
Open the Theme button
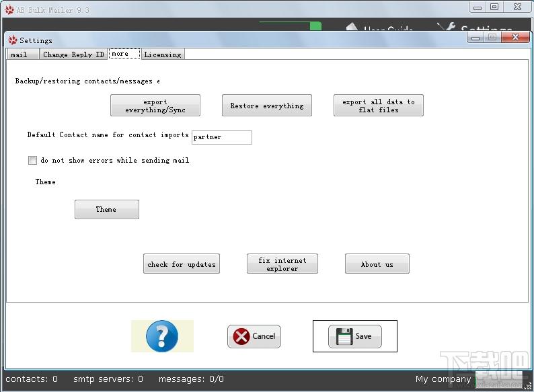[x=106, y=210]
